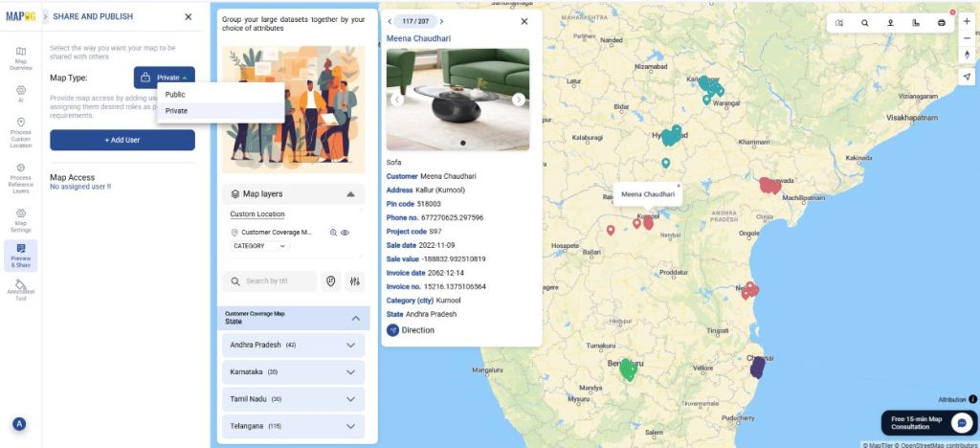
Task: Click the MAPOG logo
Action: click(21, 16)
